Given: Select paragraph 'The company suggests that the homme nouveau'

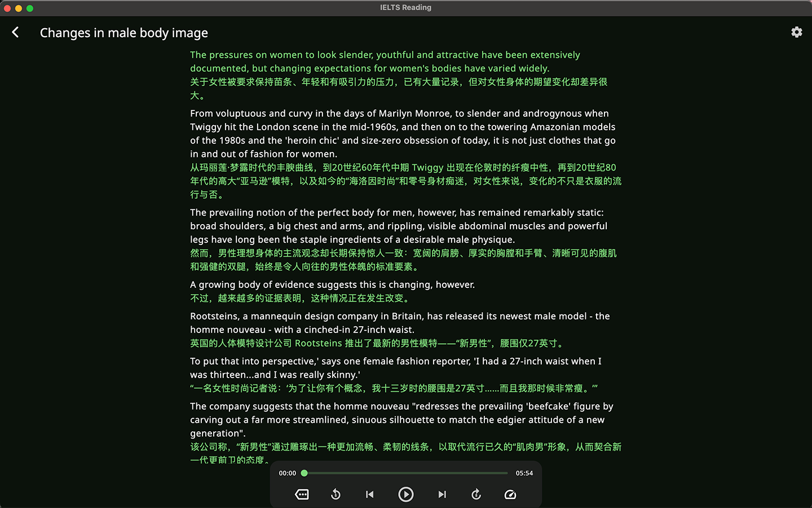Looking at the screenshot, I should 401,420.
